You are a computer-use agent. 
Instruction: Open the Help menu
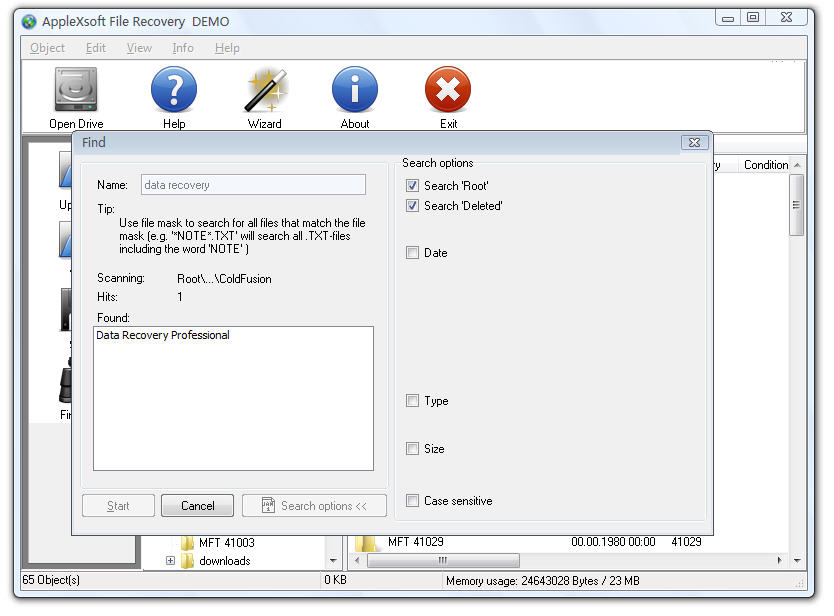click(227, 48)
